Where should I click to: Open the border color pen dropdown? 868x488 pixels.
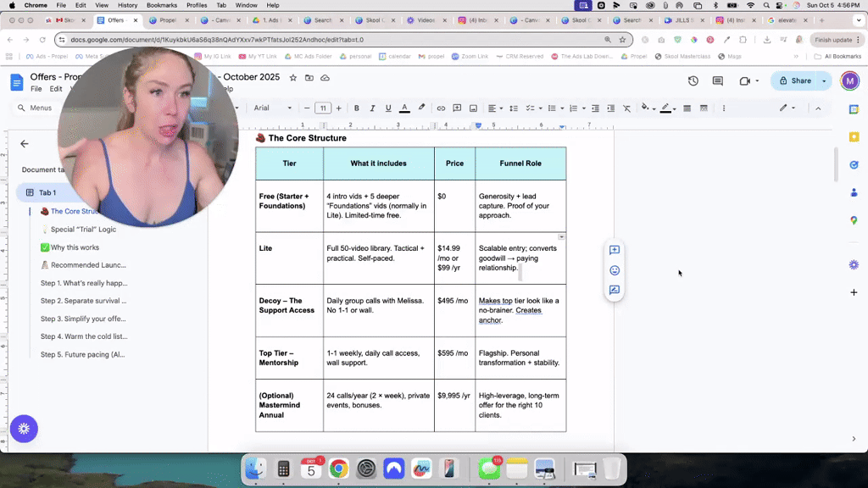pyautogui.click(x=668, y=108)
